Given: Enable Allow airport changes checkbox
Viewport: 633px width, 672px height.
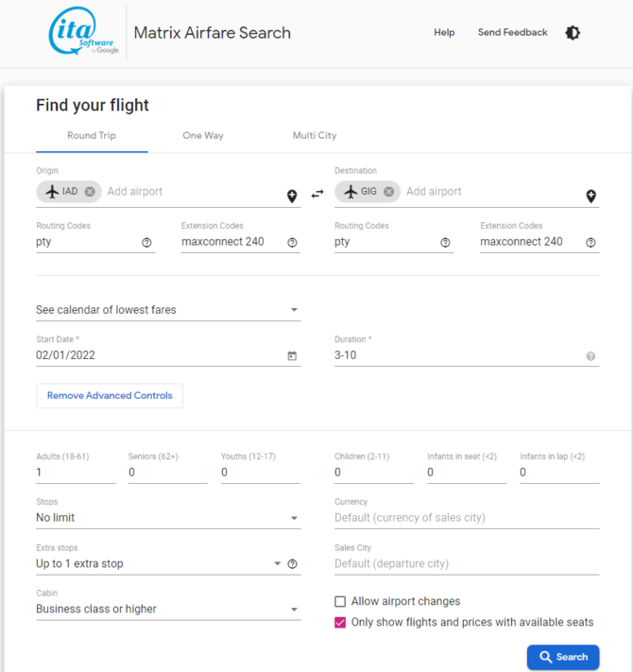Looking at the screenshot, I should [x=341, y=601].
